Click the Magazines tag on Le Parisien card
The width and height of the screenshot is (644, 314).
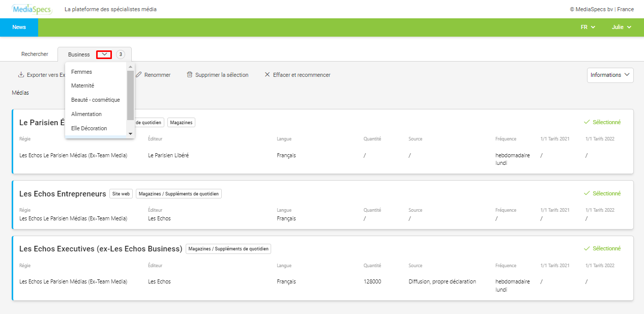coord(181,123)
